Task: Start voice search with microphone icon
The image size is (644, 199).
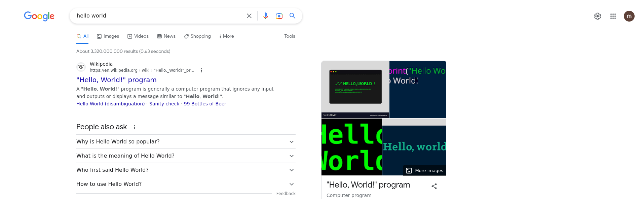Action: tap(266, 16)
